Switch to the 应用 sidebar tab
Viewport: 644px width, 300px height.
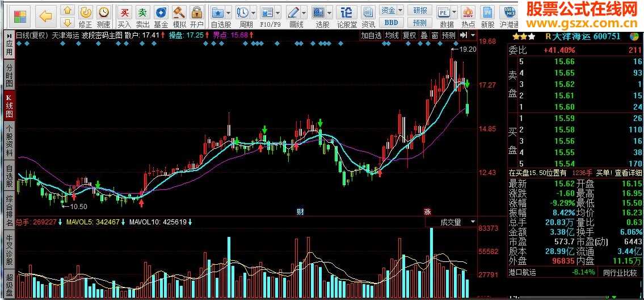pos(9,48)
